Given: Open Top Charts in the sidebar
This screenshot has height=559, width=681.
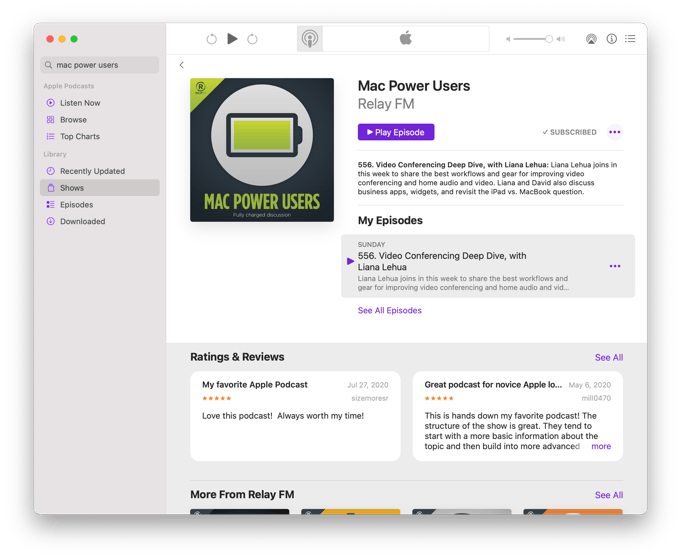Looking at the screenshot, I should (x=99, y=136).
